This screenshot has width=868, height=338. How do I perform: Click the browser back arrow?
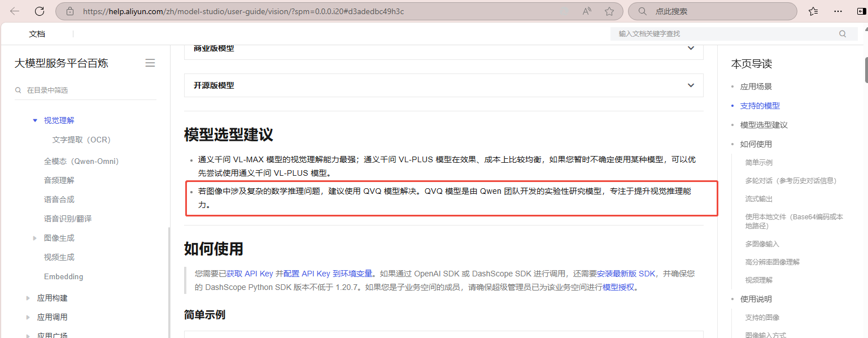[15, 11]
